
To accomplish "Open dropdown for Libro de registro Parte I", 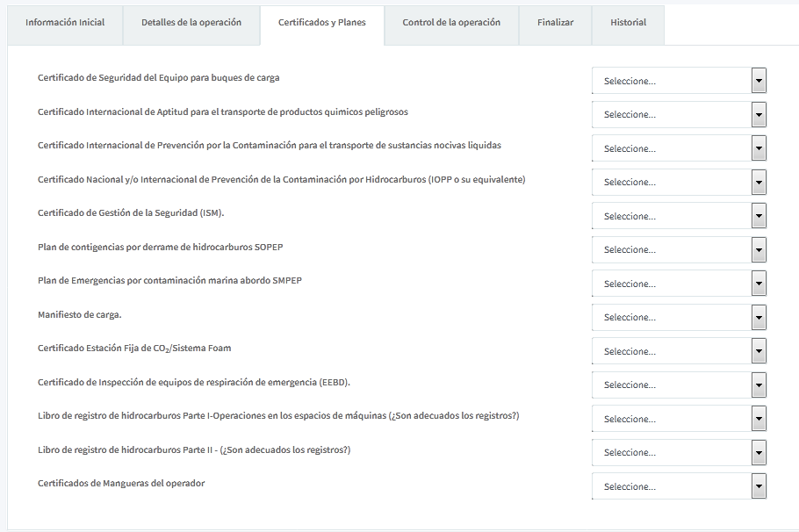I will tap(679, 419).
